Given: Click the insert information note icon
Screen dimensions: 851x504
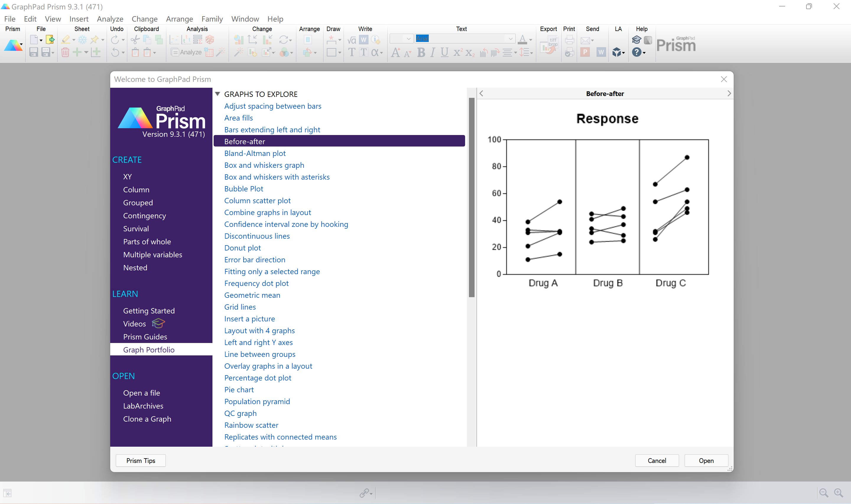Looking at the screenshot, I should 376,40.
